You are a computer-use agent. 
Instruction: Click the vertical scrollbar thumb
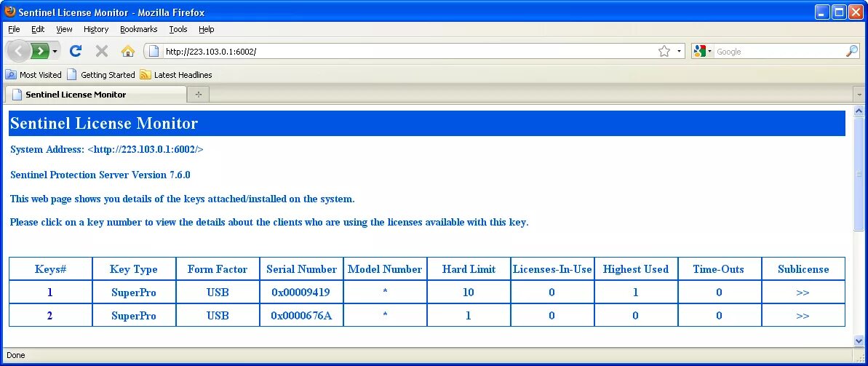click(x=859, y=174)
